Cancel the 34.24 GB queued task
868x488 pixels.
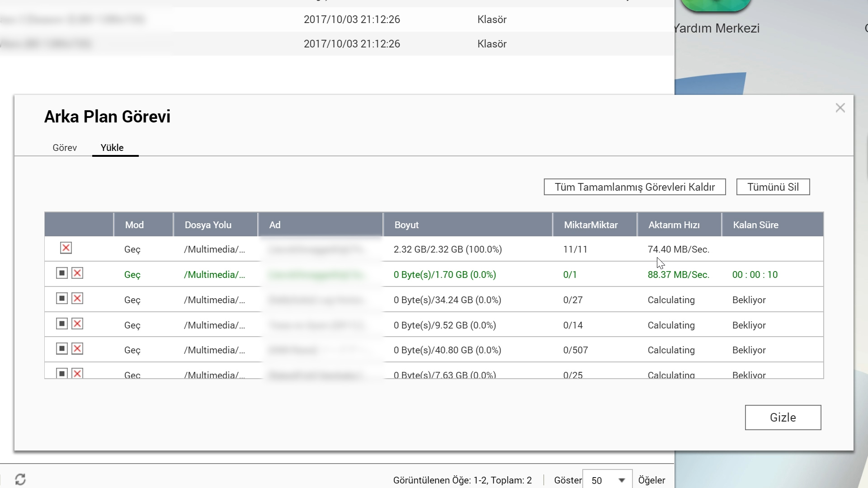(x=77, y=299)
